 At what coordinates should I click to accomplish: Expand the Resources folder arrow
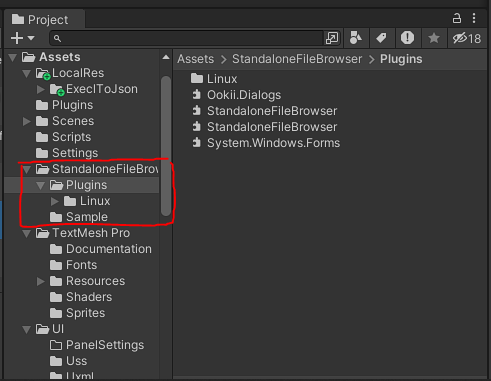tap(40, 281)
